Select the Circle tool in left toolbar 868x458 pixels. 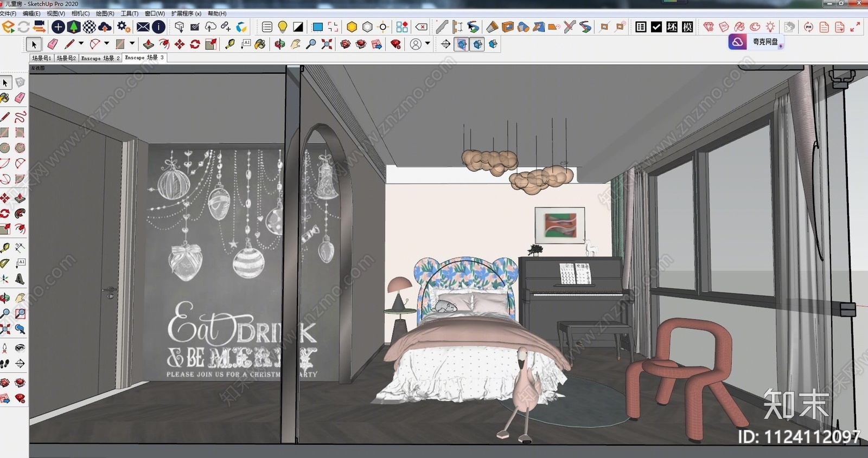(5, 148)
